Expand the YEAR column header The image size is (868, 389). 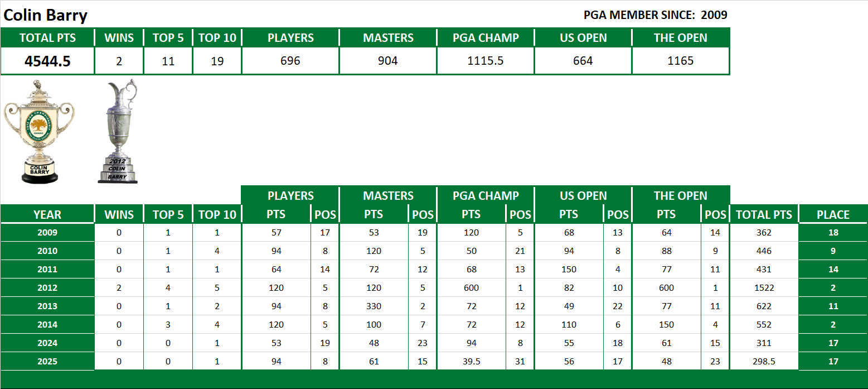pos(48,214)
